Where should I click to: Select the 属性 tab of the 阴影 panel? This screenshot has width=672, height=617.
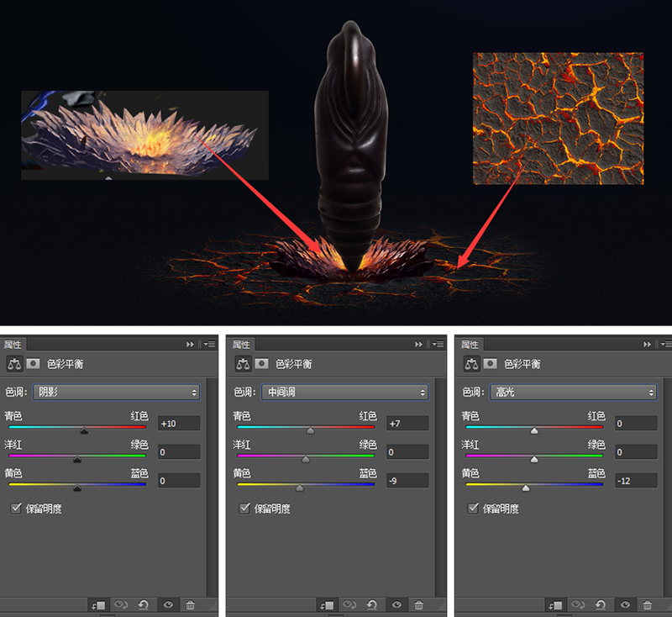13,345
